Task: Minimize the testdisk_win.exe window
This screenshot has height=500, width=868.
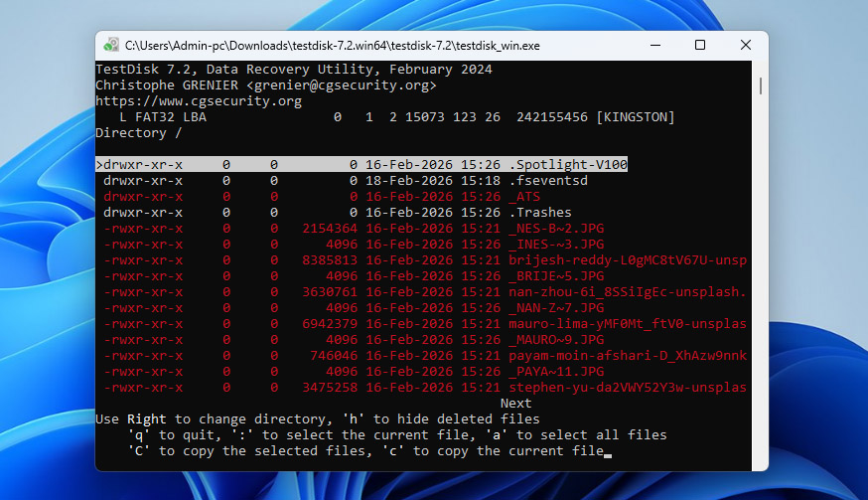Action: click(x=655, y=45)
